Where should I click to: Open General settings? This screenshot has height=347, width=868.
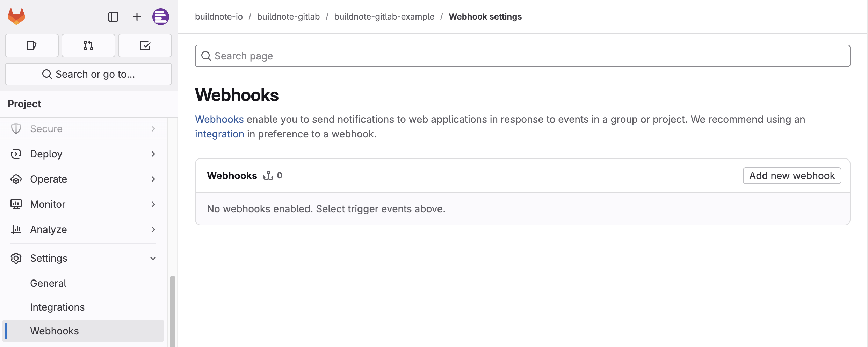pyautogui.click(x=48, y=283)
